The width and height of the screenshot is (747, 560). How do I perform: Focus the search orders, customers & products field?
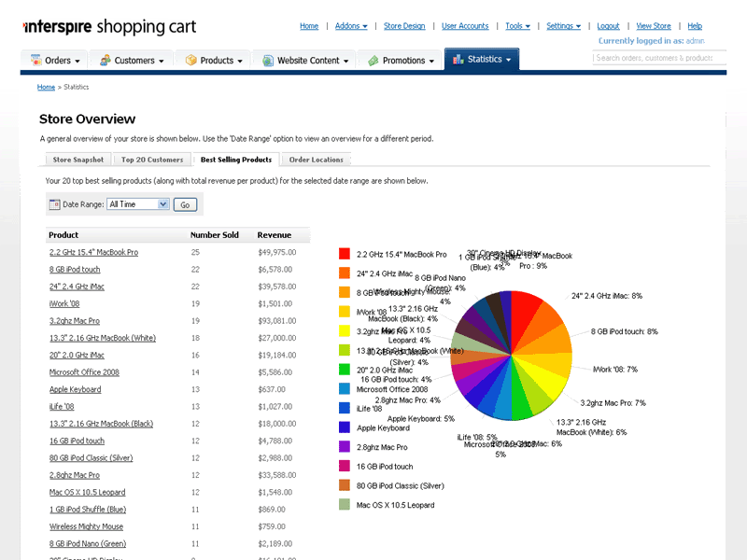pos(659,58)
